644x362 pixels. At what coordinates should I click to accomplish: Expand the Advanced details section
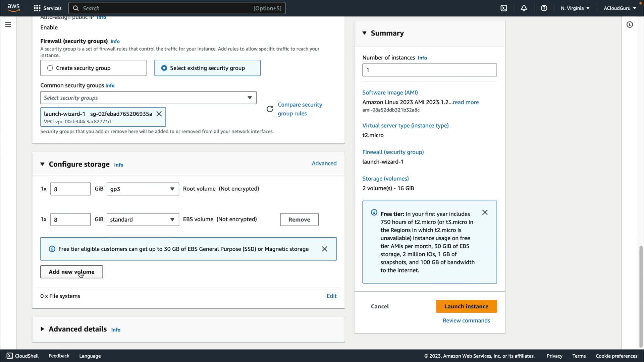point(43,329)
